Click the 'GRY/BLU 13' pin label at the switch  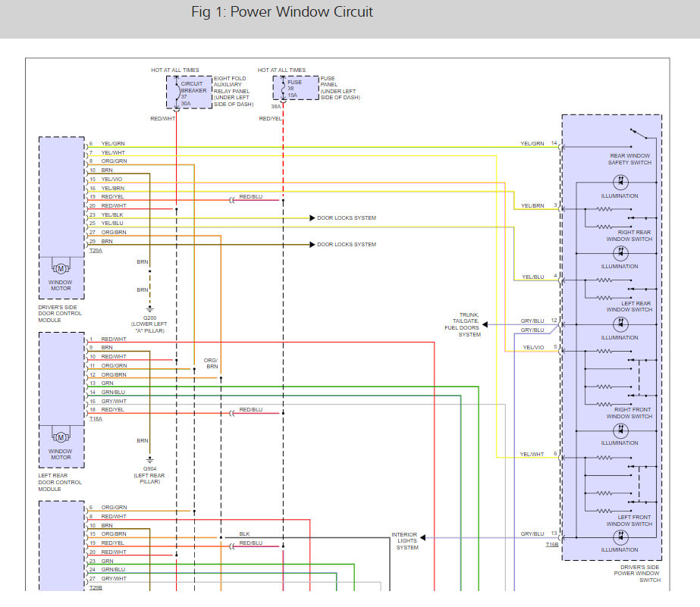(538, 533)
